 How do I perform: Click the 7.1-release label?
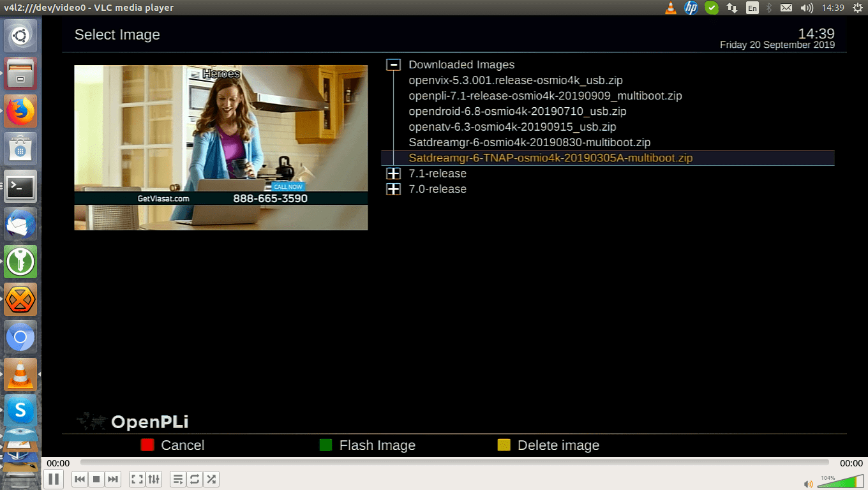[x=438, y=174]
